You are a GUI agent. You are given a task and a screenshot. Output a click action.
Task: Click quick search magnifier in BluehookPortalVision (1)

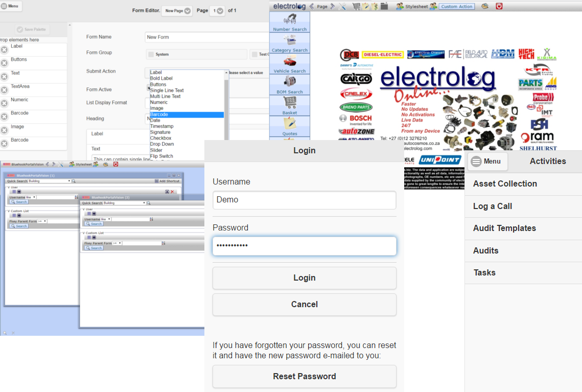(x=74, y=181)
